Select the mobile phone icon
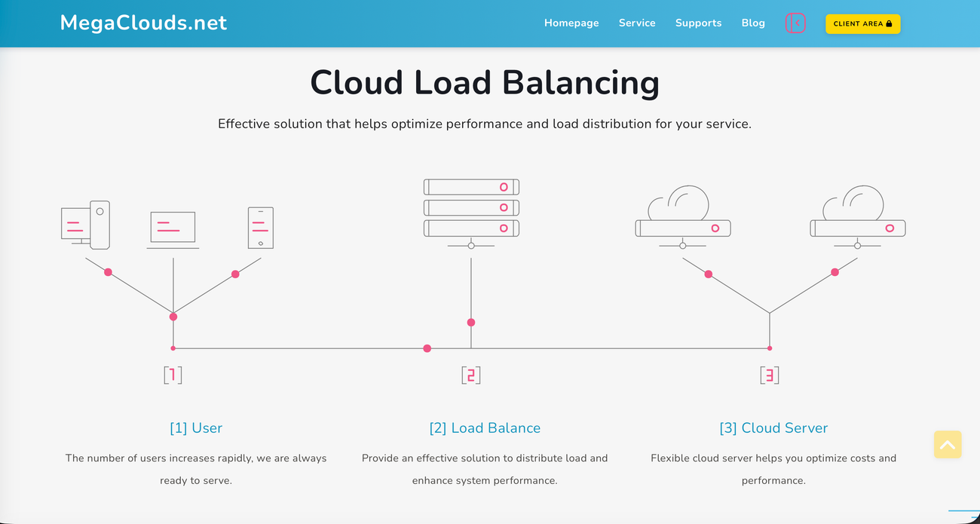 (261, 228)
